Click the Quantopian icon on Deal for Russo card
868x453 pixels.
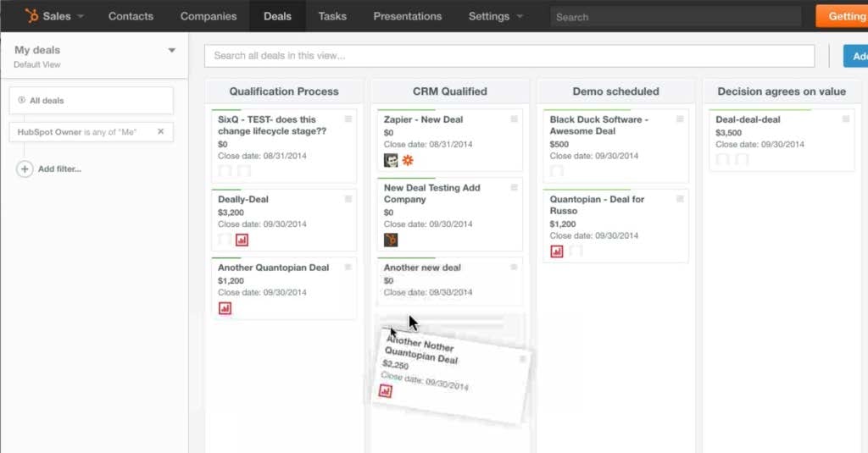coord(557,251)
